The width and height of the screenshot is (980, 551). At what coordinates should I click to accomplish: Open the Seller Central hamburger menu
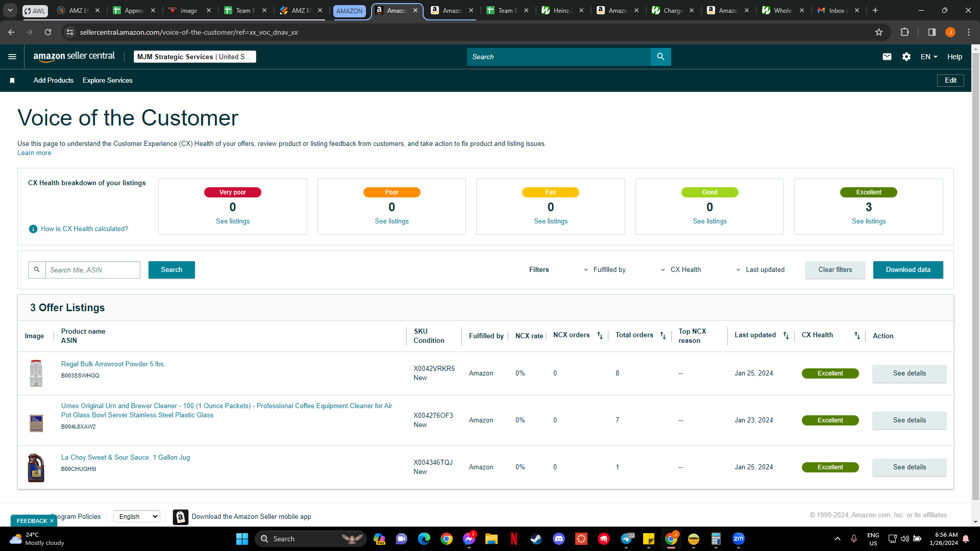click(x=12, y=57)
